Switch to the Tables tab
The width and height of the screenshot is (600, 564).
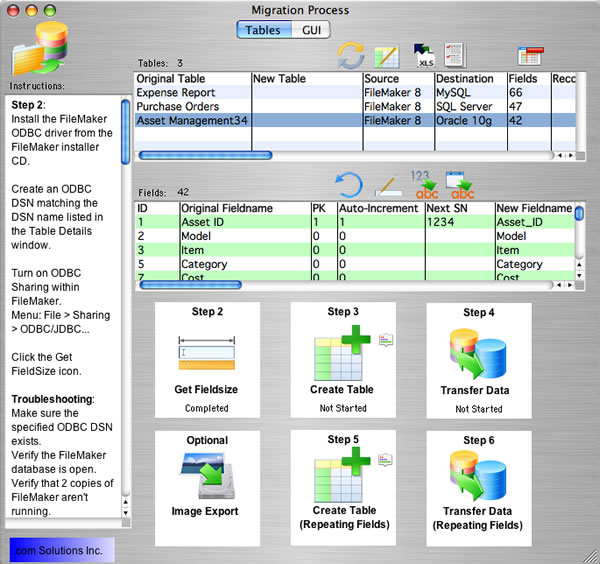[263, 30]
